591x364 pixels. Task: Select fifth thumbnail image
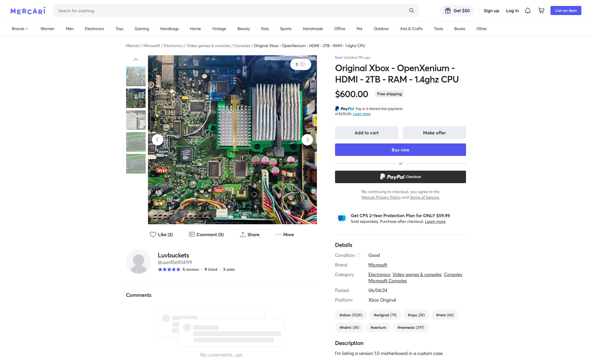coord(136,164)
